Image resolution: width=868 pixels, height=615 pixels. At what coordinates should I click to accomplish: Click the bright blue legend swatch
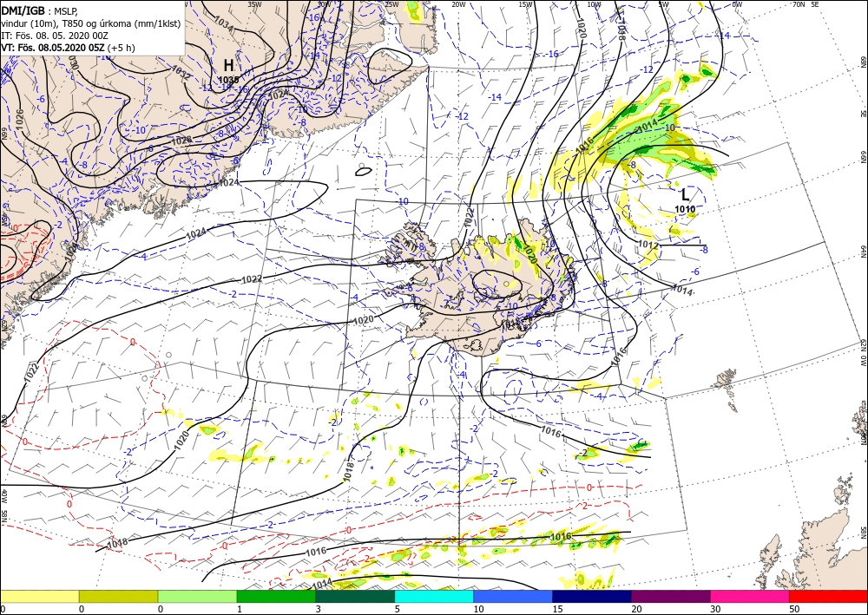513,596
